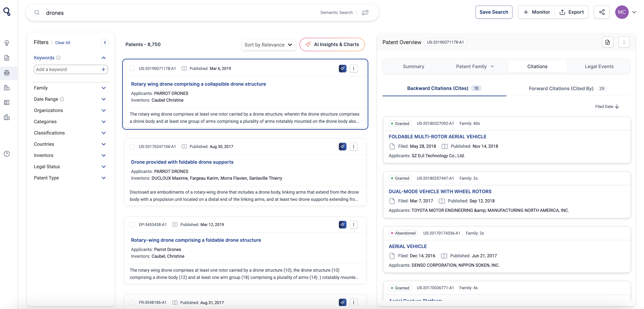Click Monitor button

click(536, 12)
